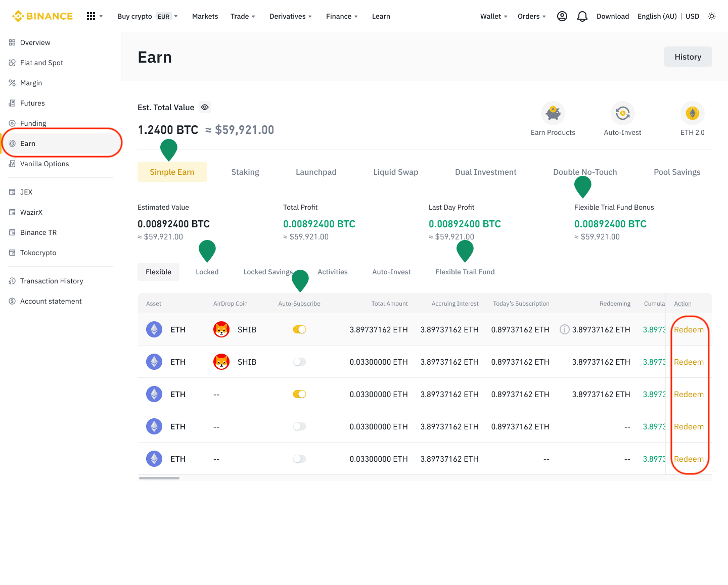Click the info icon beside the redeeming amount
Viewport: 728px width, 585px height.
click(x=565, y=329)
